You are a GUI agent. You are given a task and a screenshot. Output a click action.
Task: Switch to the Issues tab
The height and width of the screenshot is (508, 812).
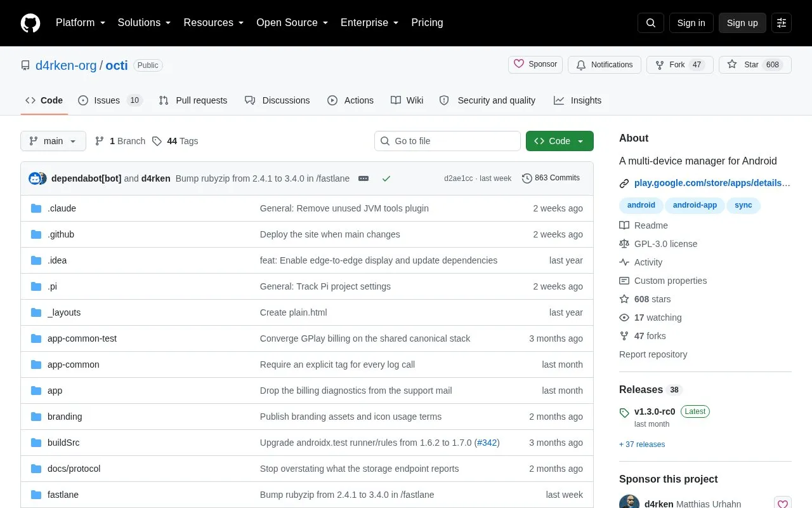pos(110,100)
